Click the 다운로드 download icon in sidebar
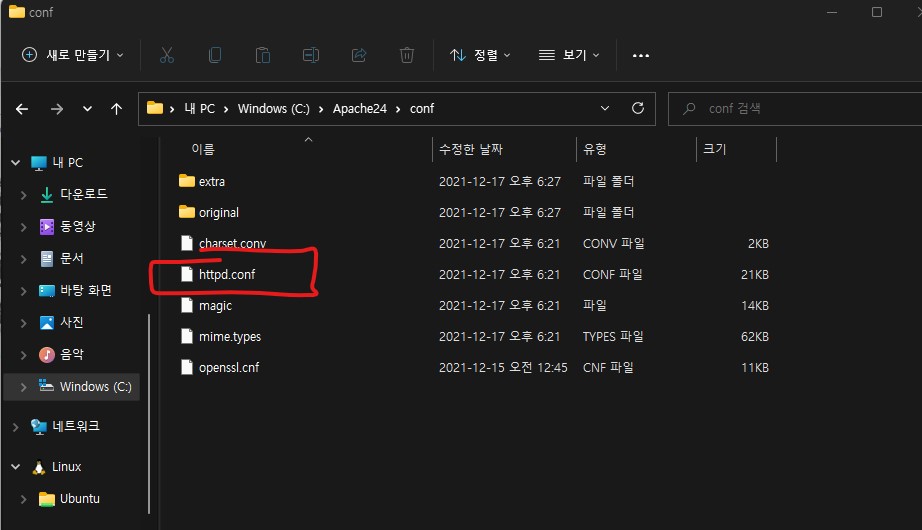The width and height of the screenshot is (922, 530). [46, 195]
